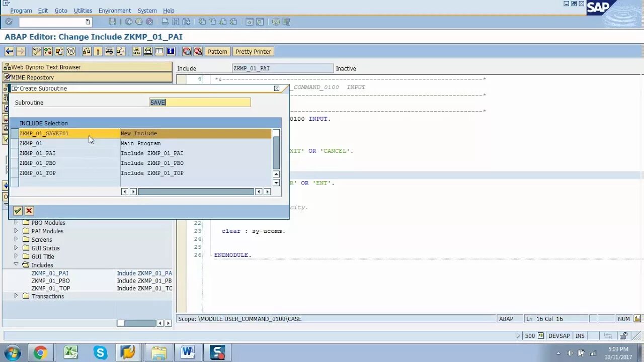
Task: Select row marker for ZKMP_01_SAVEF01
Action: [x=15, y=133]
